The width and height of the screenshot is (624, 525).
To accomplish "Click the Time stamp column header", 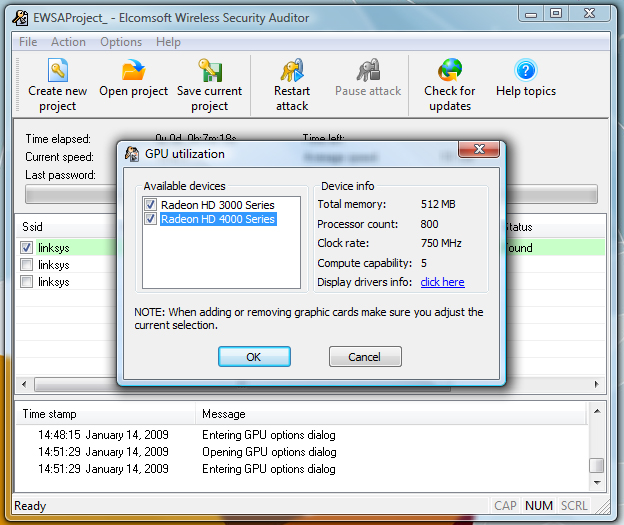I will [x=50, y=414].
